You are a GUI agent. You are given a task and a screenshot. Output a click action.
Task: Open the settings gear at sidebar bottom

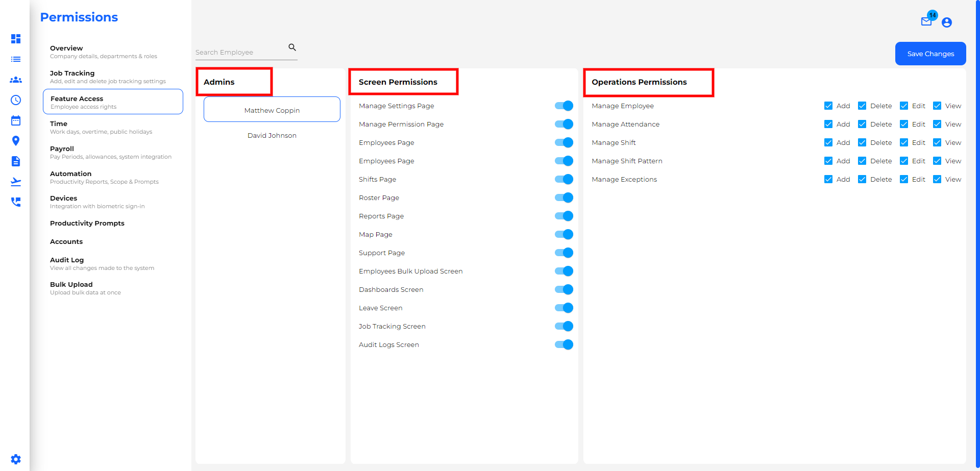16,459
